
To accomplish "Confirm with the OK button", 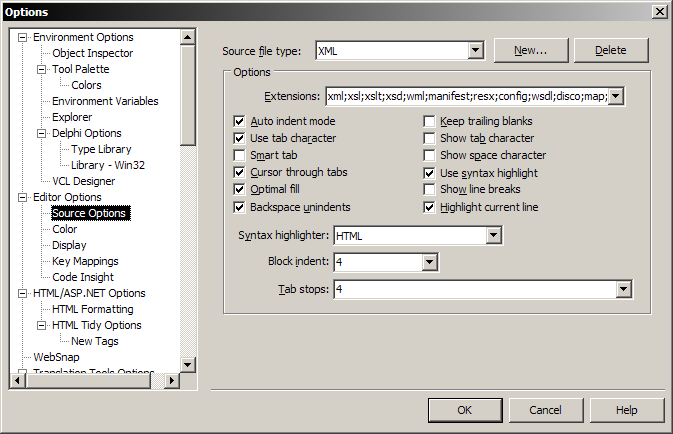I will coord(465,410).
